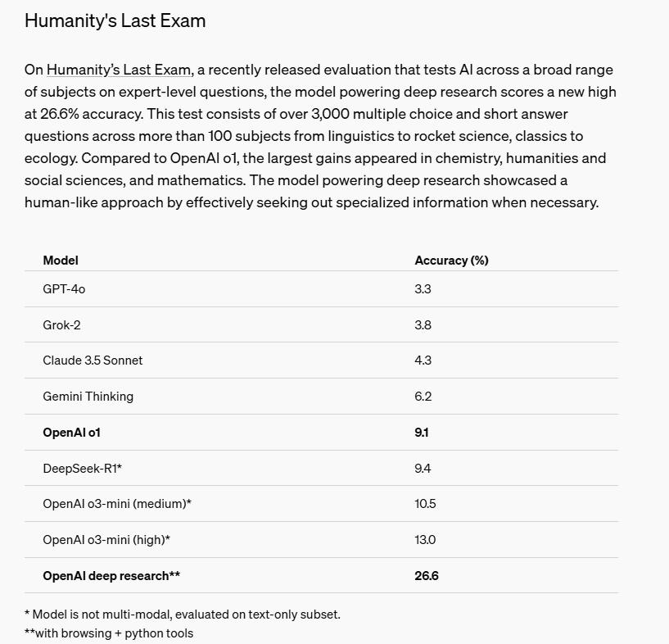The height and width of the screenshot is (644, 669).
Task: Click the Claude 3.5 Sonnet row label
Action: click(93, 361)
